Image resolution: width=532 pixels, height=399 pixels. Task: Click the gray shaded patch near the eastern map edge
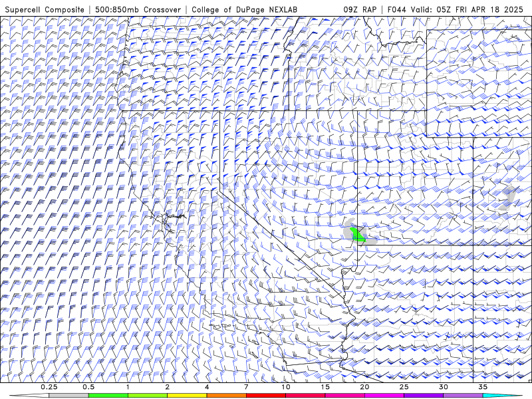507,198
